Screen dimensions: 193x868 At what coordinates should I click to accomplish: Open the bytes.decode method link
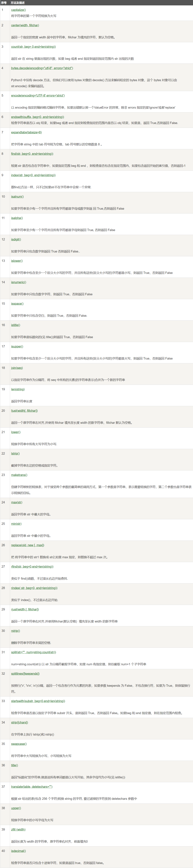(42, 68)
